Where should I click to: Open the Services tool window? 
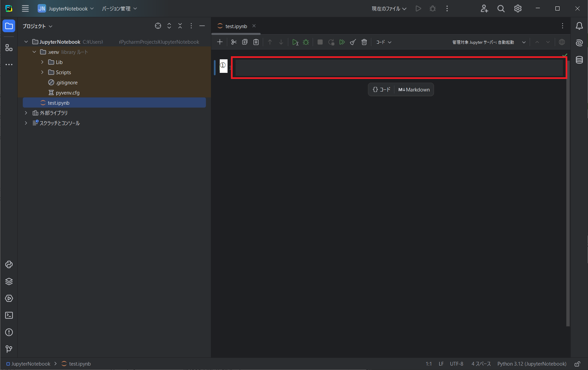click(x=9, y=299)
